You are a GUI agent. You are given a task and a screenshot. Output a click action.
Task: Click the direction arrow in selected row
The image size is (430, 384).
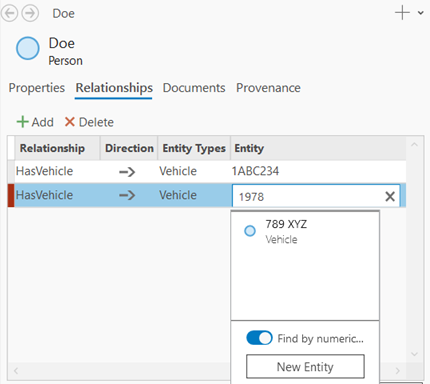(x=127, y=195)
